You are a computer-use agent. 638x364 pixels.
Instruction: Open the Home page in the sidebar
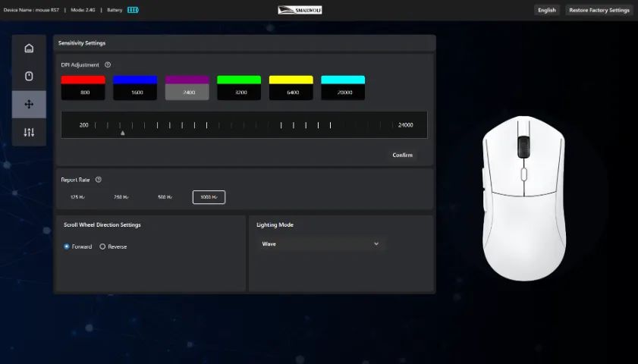click(29, 49)
